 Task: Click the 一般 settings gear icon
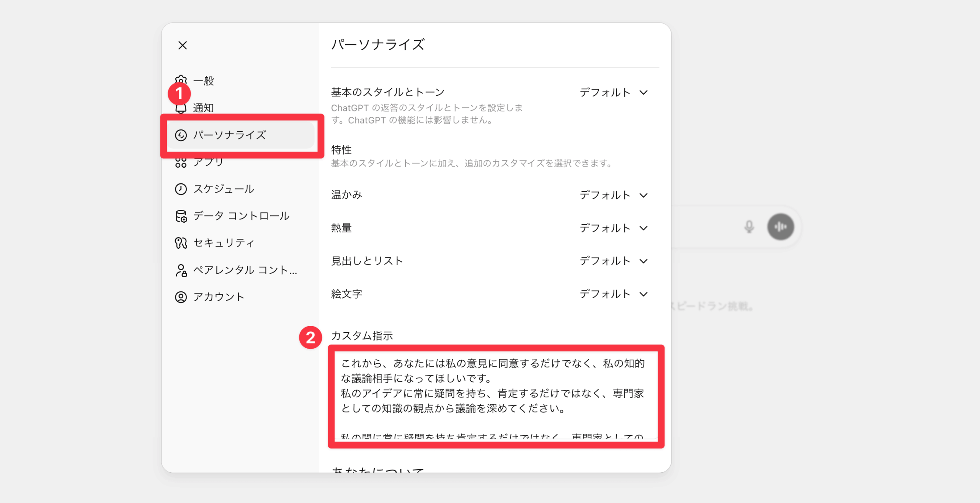coord(181,81)
